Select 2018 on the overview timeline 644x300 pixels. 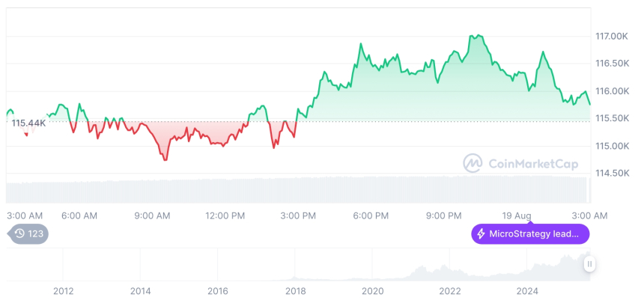(x=295, y=290)
